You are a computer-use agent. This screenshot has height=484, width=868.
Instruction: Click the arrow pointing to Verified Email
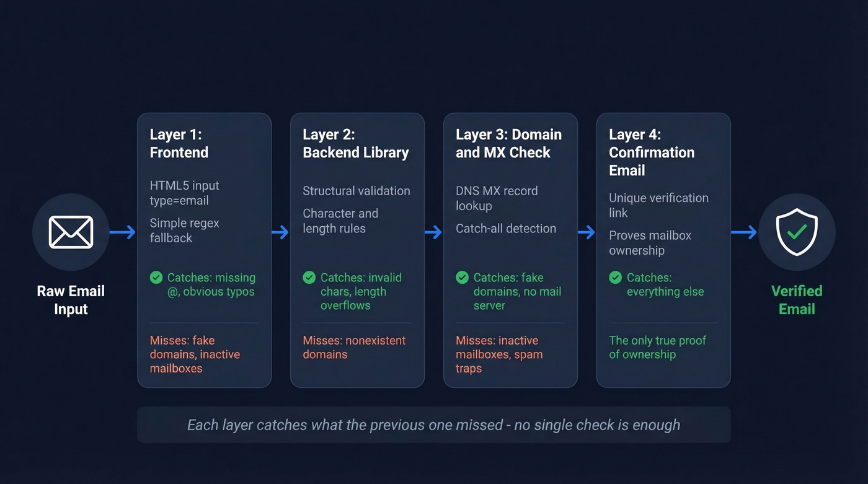pyautogui.click(x=743, y=232)
